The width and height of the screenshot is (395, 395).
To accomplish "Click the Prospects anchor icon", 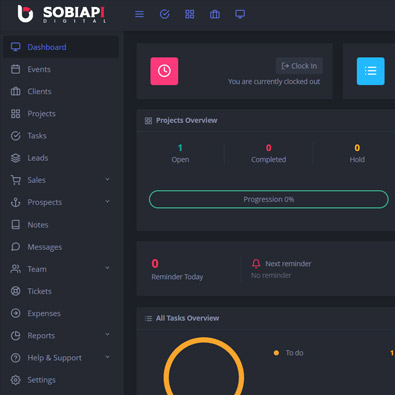I will click(16, 202).
